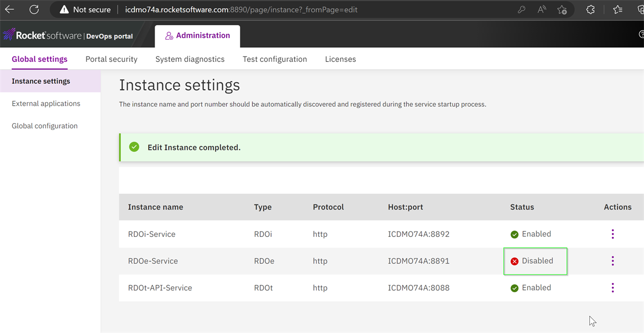Viewport: 644px width, 333px height.
Task: Click the actions kebab for RDOt-API-Service
Action: 612,287
